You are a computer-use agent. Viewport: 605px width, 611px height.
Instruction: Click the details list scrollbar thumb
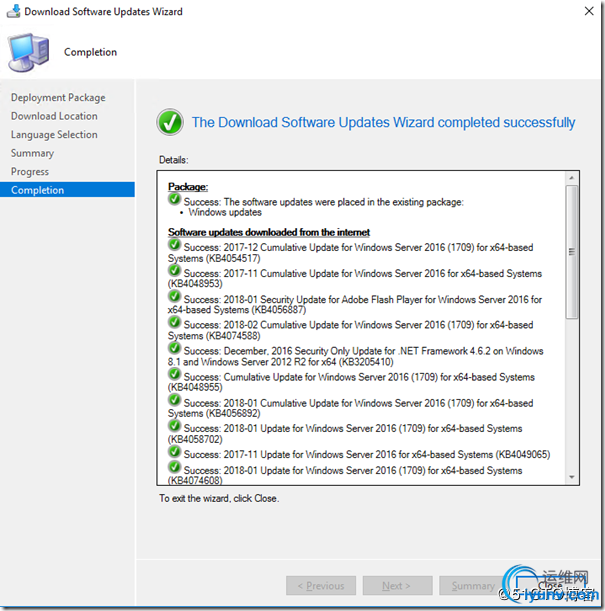[x=571, y=252]
